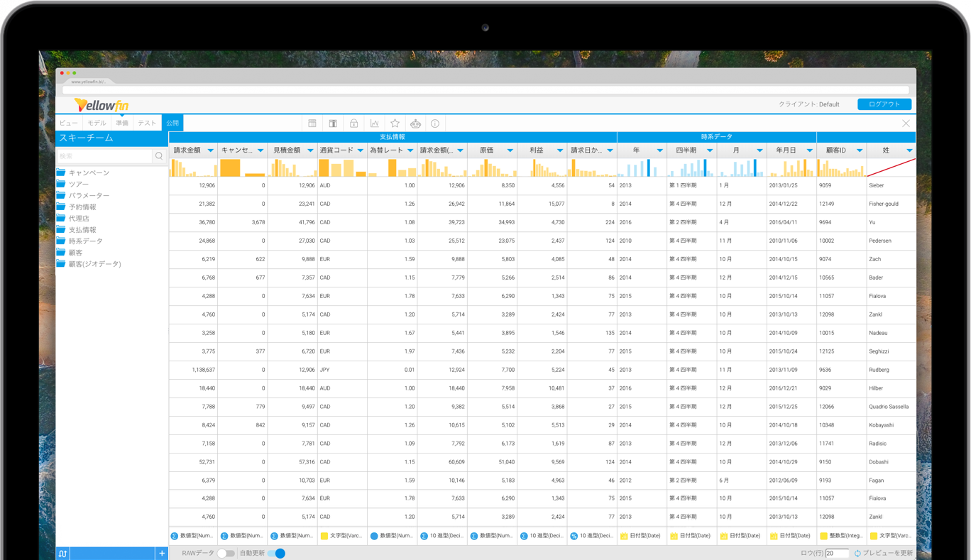Viewport: 971px width, 560px height.
Task: Select the lock icon in the toolbar
Action: click(x=353, y=123)
